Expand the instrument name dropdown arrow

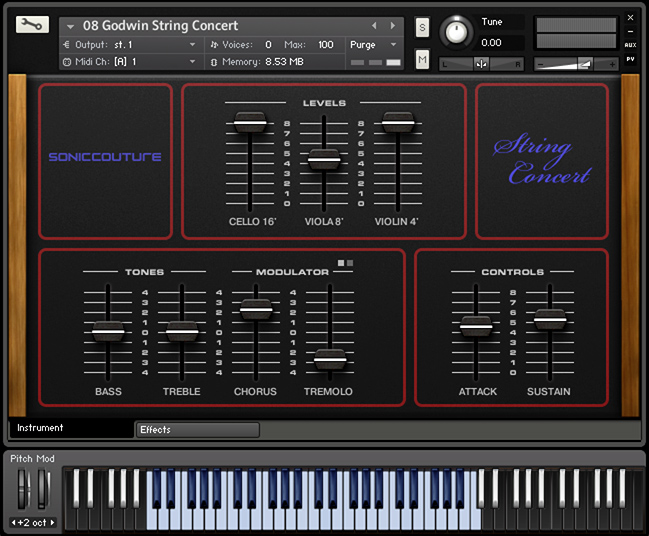70,27
